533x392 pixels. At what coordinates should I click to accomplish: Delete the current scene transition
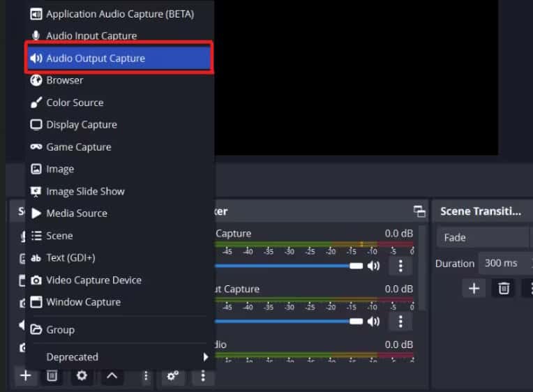point(504,288)
